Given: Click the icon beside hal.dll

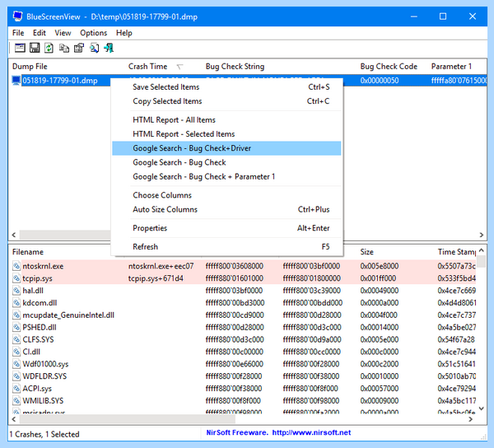Looking at the screenshot, I should click(x=16, y=291).
